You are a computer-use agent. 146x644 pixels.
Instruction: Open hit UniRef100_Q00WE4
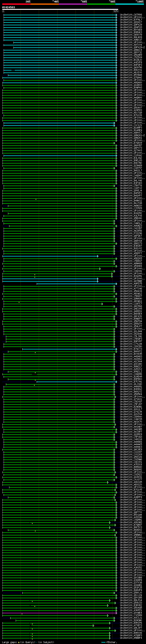click(x=131, y=613)
